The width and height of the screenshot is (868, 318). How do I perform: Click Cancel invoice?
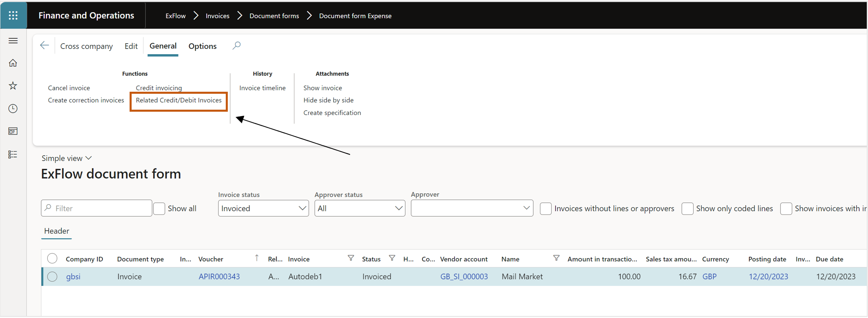click(x=69, y=88)
